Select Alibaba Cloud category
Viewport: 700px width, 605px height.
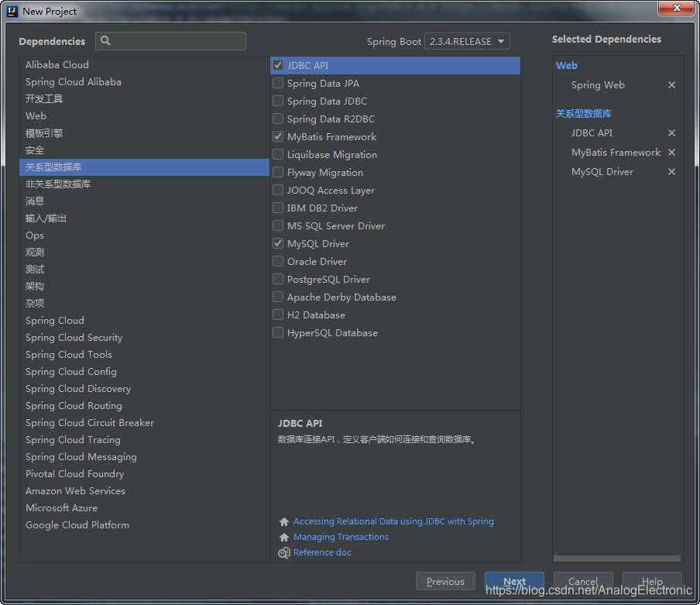(x=144, y=65)
